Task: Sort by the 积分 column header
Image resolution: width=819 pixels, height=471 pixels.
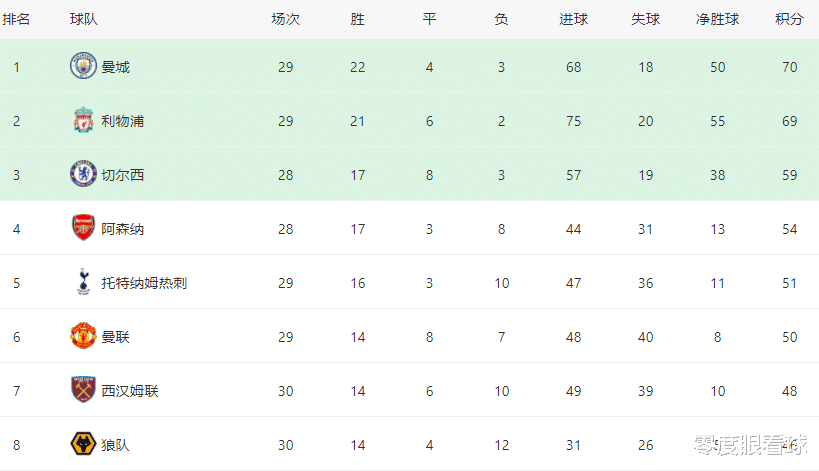Action: [x=789, y=19]
